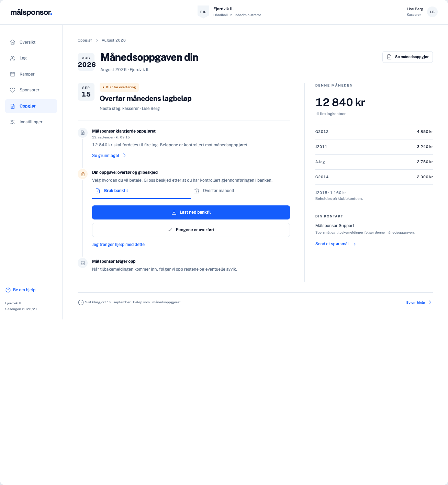Click the bank icon in Overfør manuelt tab
Screen dimensions: 448x485
pyautogui.click(x=197, y=191)
